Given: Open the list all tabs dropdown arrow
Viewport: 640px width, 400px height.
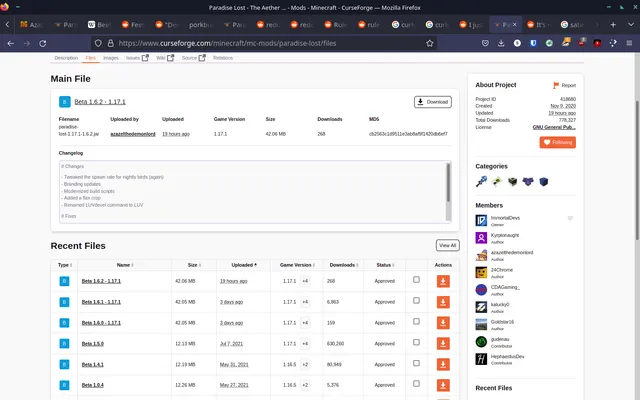Looking at the screenshot, I should point(631,25).
